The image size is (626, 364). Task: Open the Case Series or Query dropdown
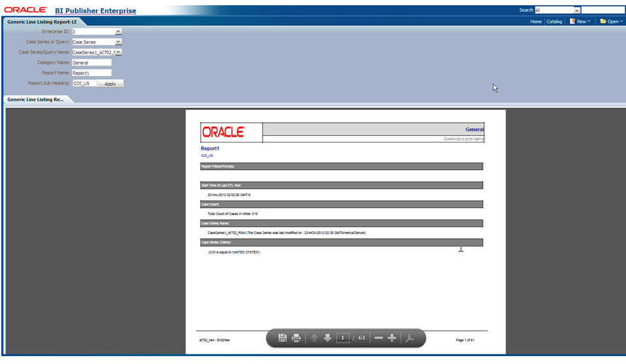[118, 42]
